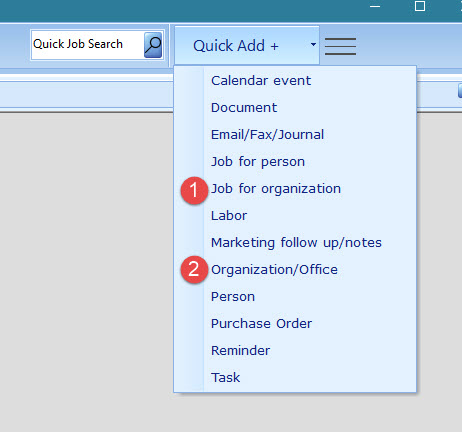Screen dimensions: 462x432
Task: Open Marketing follow up/notes
Action: pyautogui.click(x=296, y=243)
